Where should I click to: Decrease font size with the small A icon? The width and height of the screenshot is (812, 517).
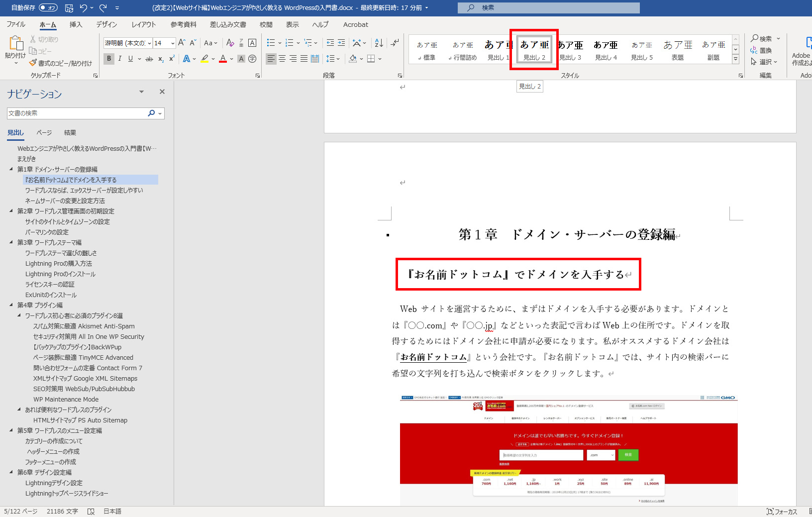pos(193,43)
